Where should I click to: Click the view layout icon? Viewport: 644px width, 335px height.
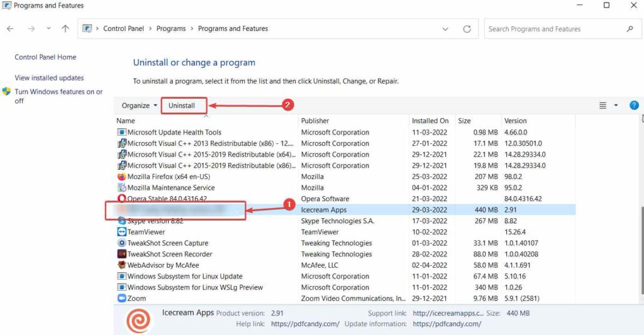click(x=602, y=106)
